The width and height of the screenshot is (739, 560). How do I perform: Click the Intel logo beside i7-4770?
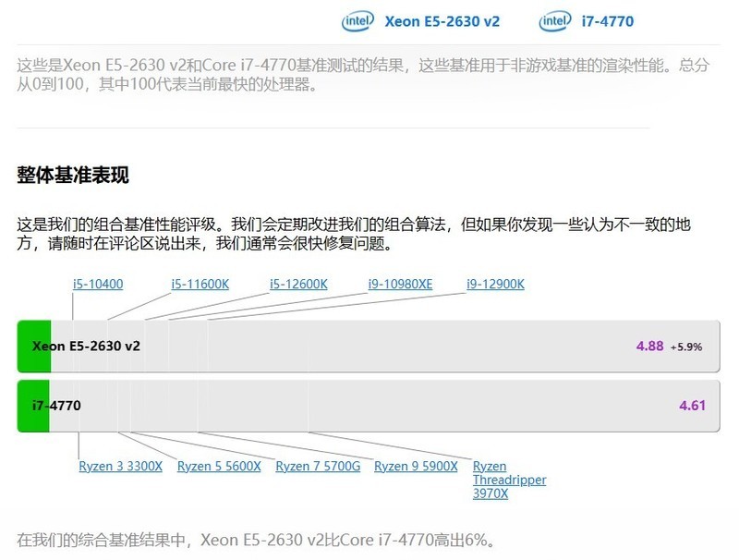555,21
